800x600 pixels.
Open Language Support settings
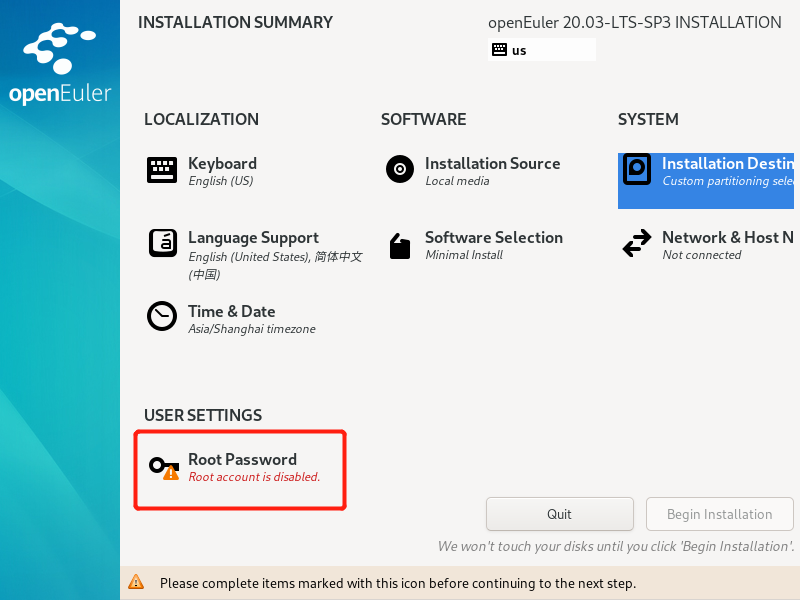coord(254,237)
